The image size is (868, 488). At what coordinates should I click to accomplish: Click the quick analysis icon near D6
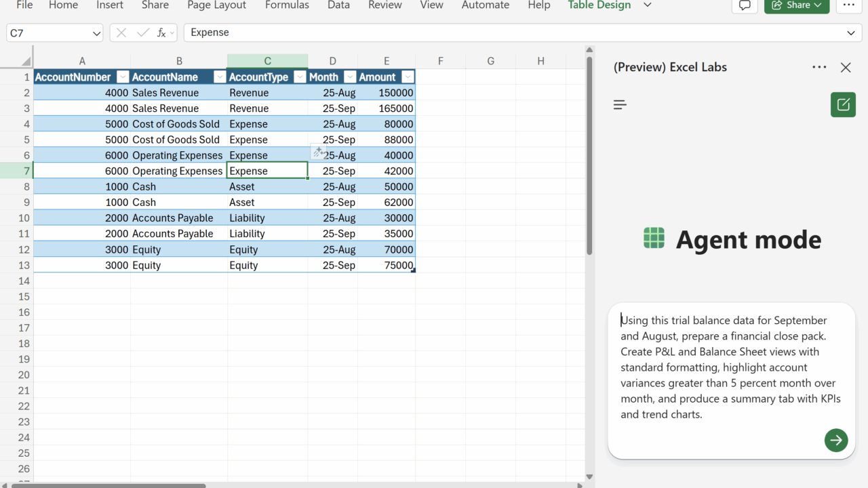point(318,152)
